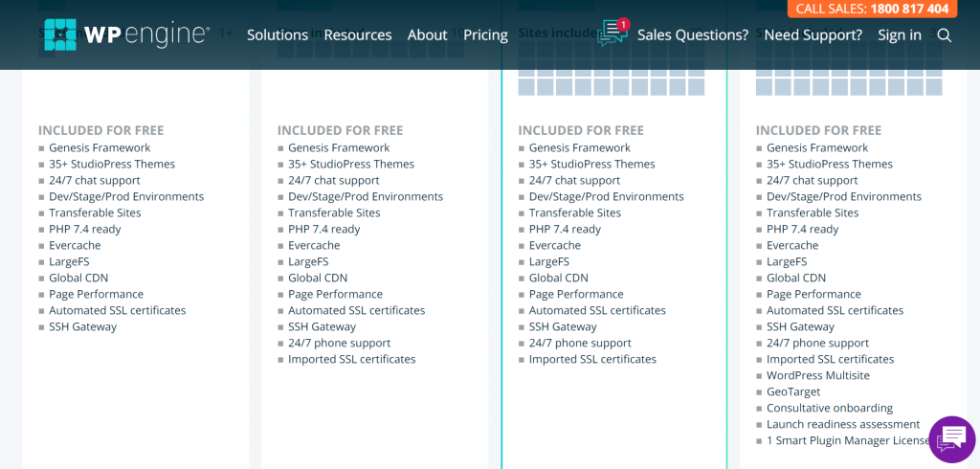
Task: Select GeoTarget in fourth plan column
Action: [x=793, y=391]
